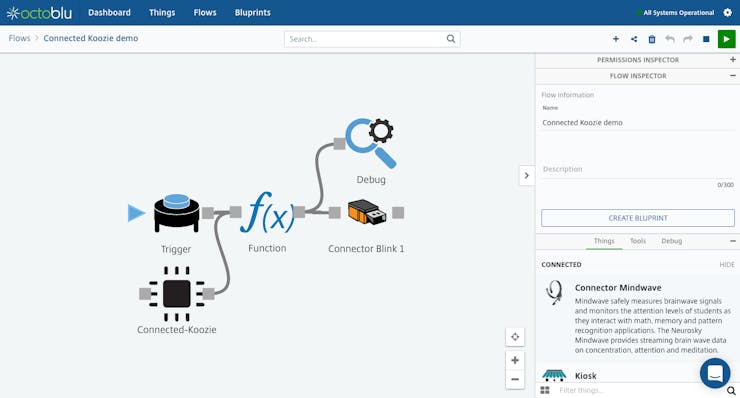Click the Debug node input port

click(x=339, y=144)
